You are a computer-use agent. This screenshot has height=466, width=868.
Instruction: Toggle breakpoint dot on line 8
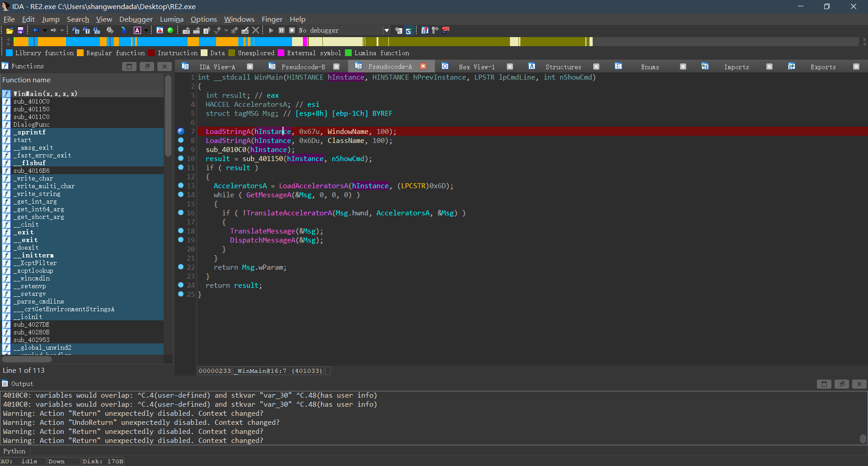tap(181, 140)
